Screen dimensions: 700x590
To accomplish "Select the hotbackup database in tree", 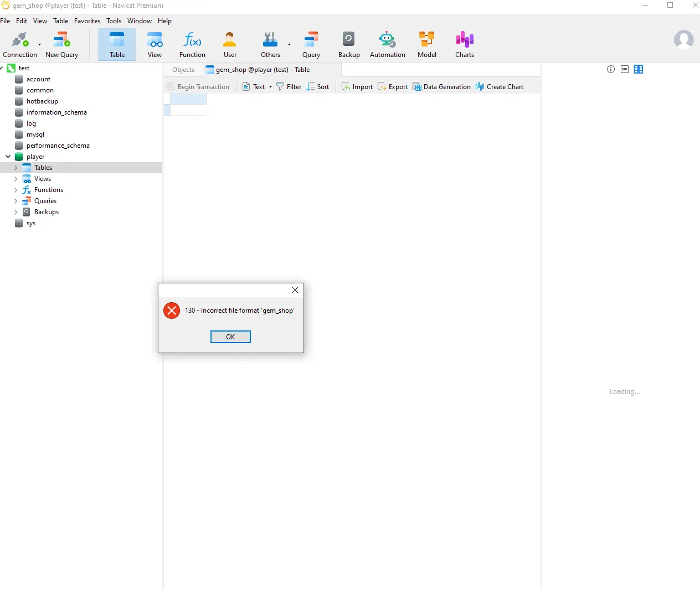I will (42, 101).
